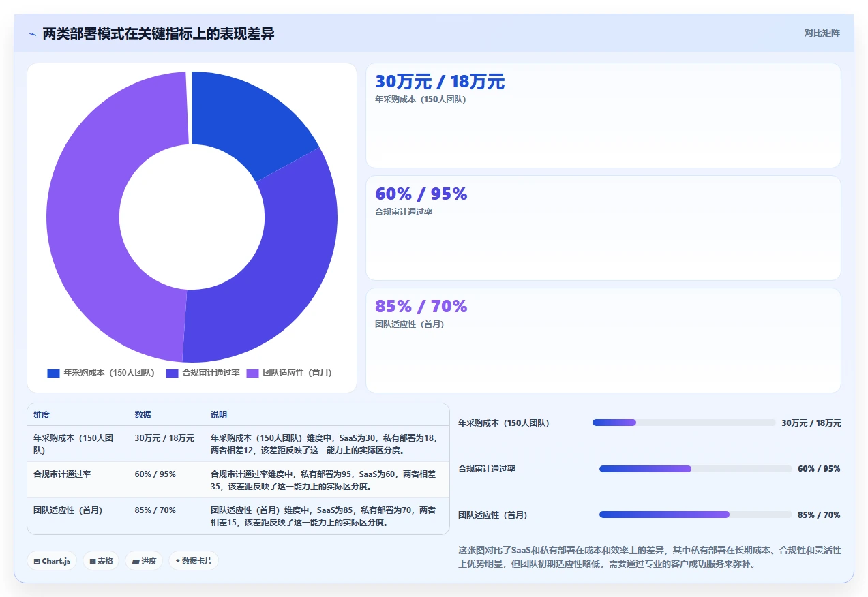Viewport: 868px width, 597px height.
Task: Click the 年采购成本 caption in the first data card
Action: tap(420, 99)
